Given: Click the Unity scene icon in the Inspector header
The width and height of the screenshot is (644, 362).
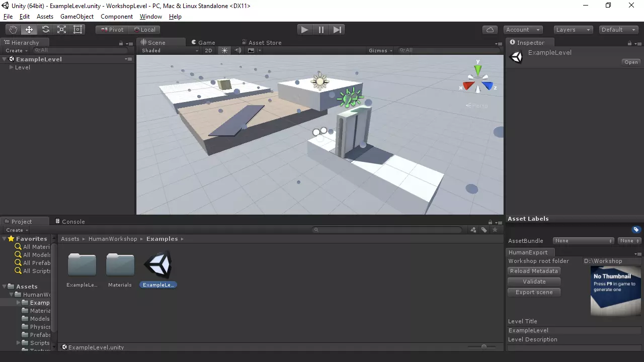Looking at the screenshot, I should (516, 57).
